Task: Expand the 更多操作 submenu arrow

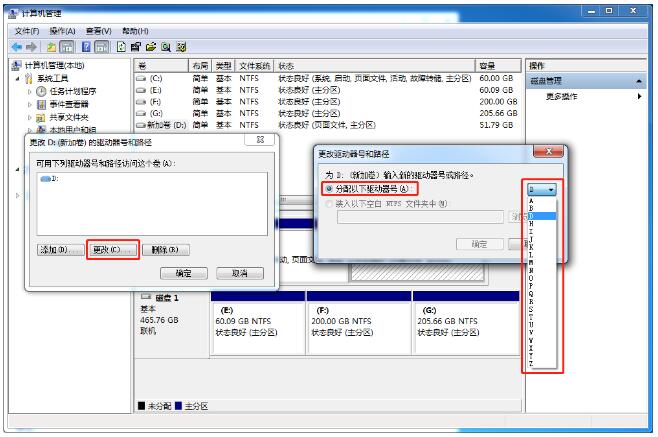Action: tap(639, 96)
